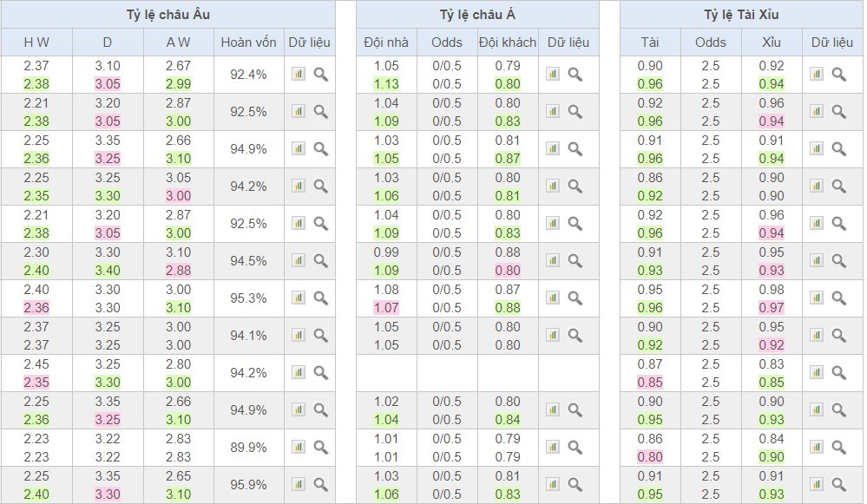The height and width of the screenshot is (504, 867).
Task: Click magnifier for Asian odds row 1.08 / 0.87
Action: click(x=575, y=298)
